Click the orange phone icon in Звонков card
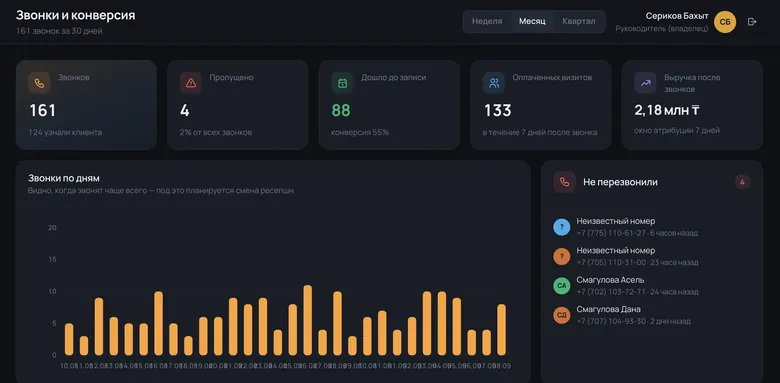This screenshot has height=383, width=780. 39,83
